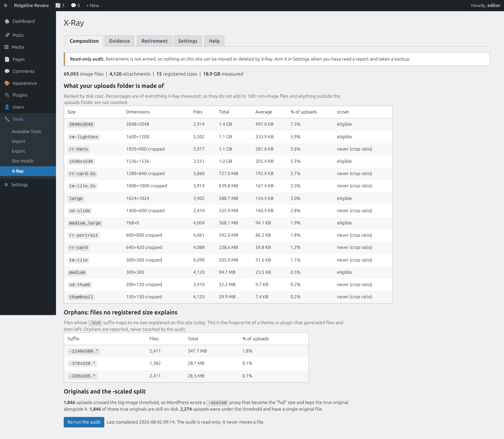This screenshot has height=439, width=504.
Task: Click the rr-hero size name
Action: tap(78, 149)
